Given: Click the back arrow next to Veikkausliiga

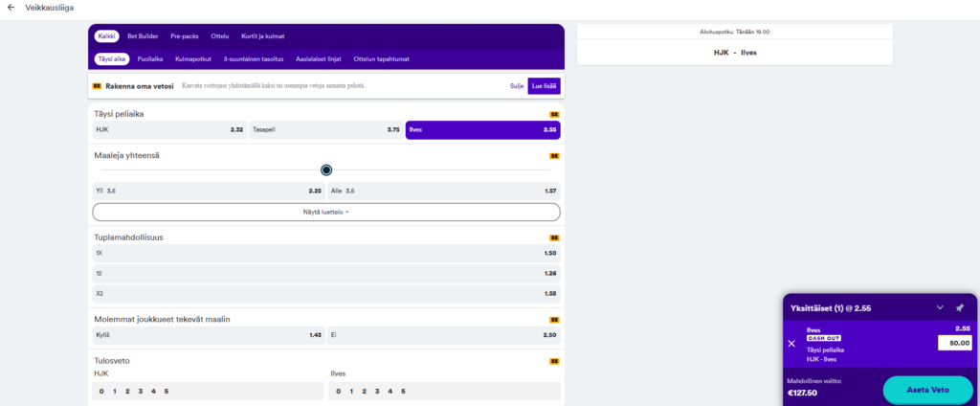Looking at the screenshot, I should [11, 8].
